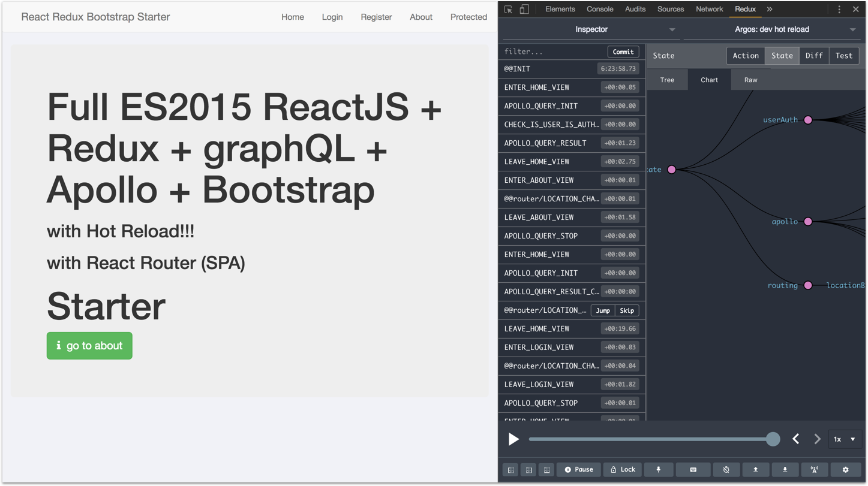Click the routing node in chart
The width and height of the screenshot is (868, 486).
(x=808, y=285)
